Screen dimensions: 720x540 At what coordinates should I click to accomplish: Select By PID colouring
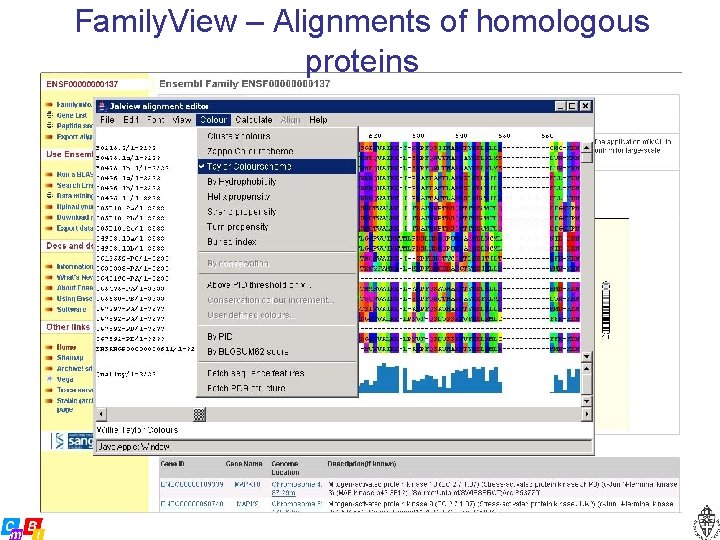click(277, 337)
